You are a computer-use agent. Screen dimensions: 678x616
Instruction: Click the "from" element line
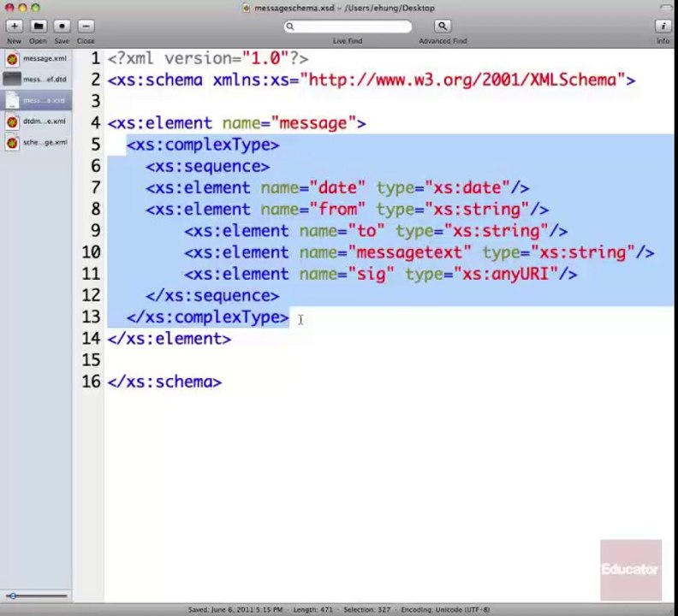coord(348,210)
